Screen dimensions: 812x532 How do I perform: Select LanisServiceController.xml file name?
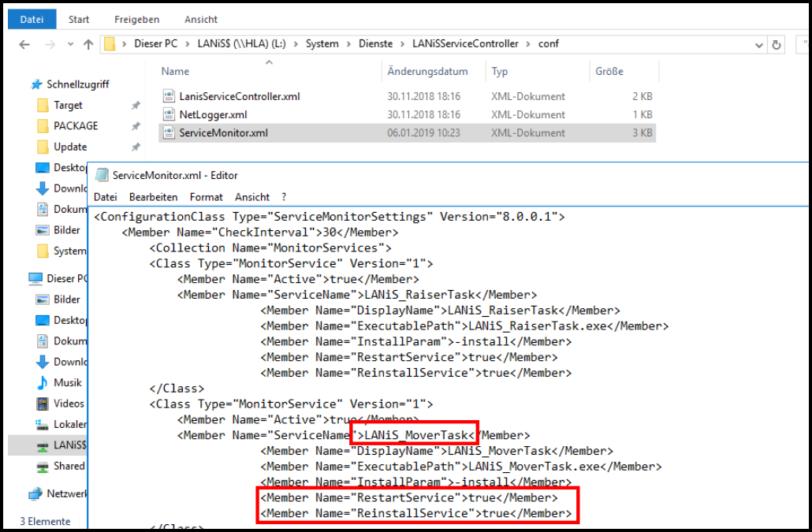tap(239, 96)
